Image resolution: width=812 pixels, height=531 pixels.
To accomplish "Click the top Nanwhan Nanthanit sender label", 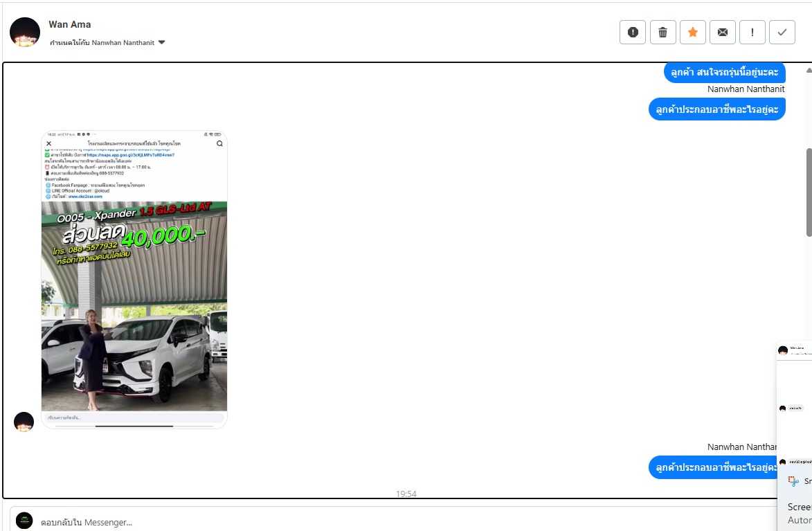I will click(x=746, y=89).
